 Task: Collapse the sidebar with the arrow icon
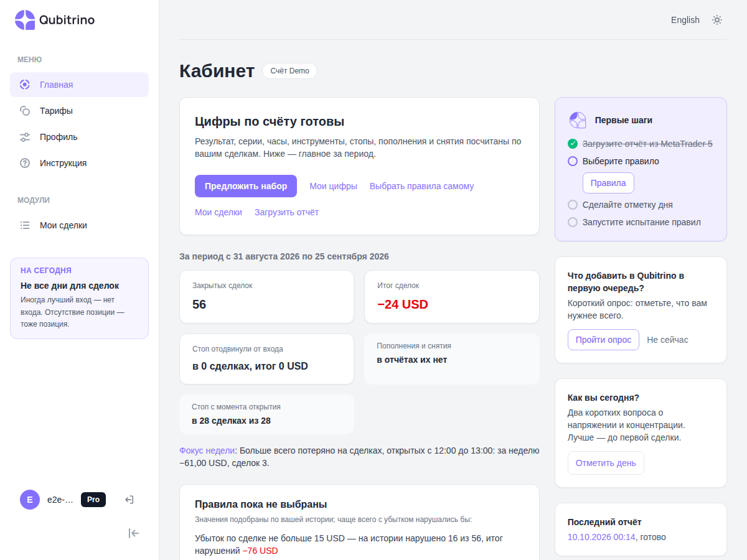tap(134, 533)
